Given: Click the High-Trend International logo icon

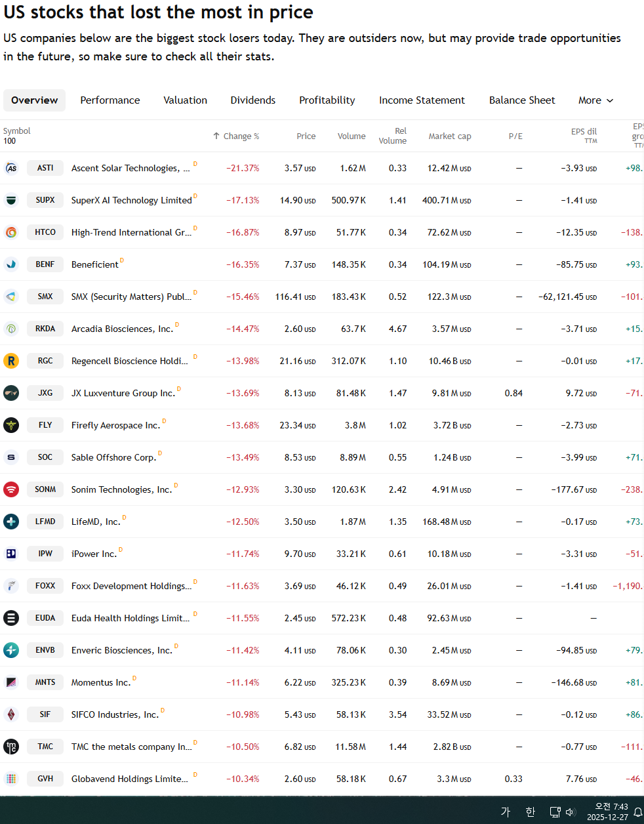Looking at the screenshot, I should tap(11, 232).
